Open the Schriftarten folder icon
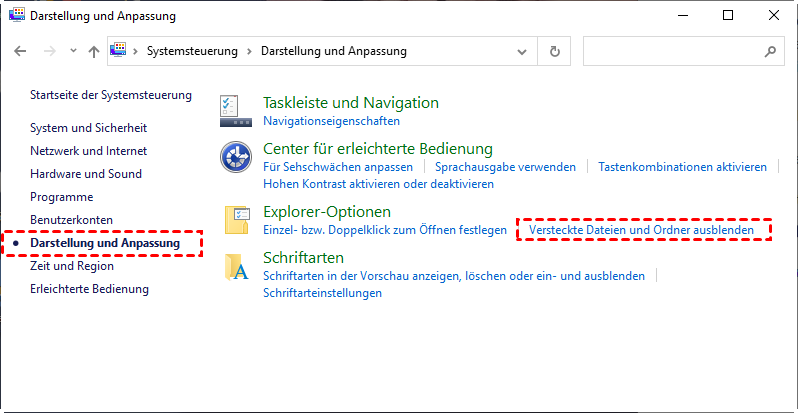Viewport: 798px width, 413px height. [x=236, y=266]
